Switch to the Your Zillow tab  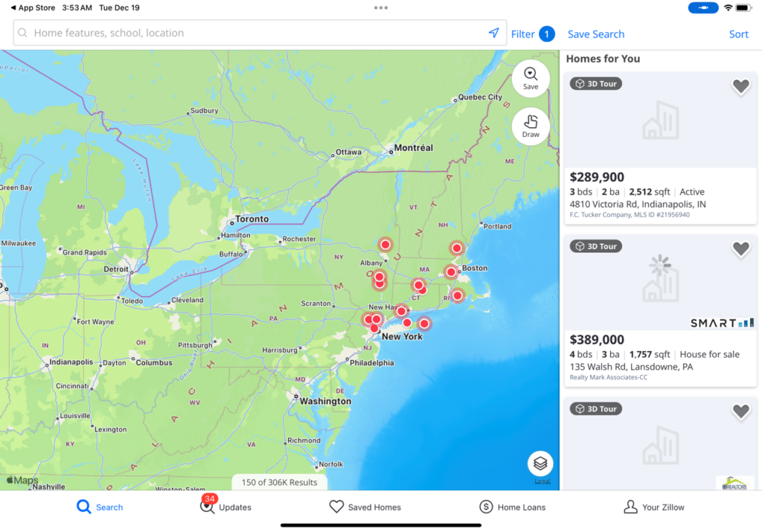[653, 507]
